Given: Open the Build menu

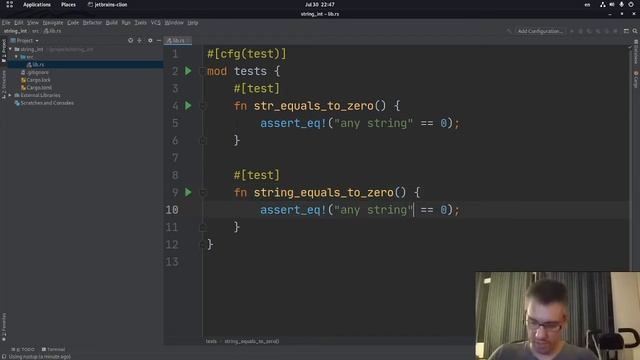Looking at the screenshot, I should [x=111, y=22].
